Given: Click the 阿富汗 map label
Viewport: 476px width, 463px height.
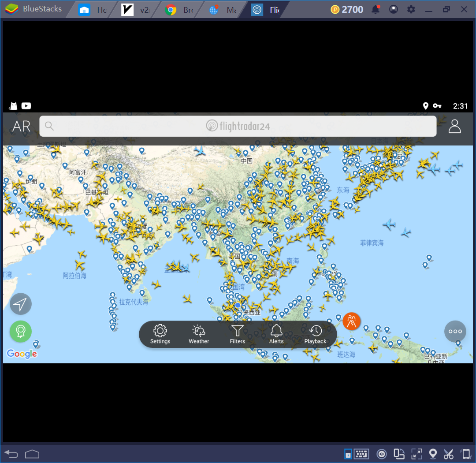Looking at the screenshot, I should pos(78,172).
